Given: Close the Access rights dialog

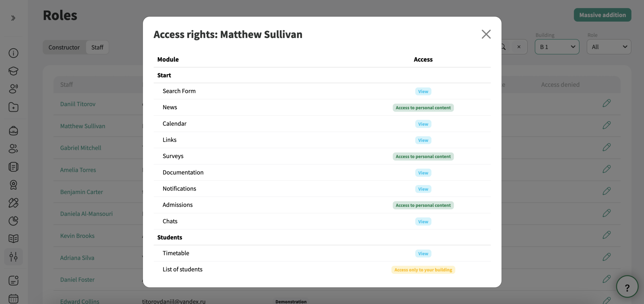Looking at the screenshot, I should click(486, 34).
